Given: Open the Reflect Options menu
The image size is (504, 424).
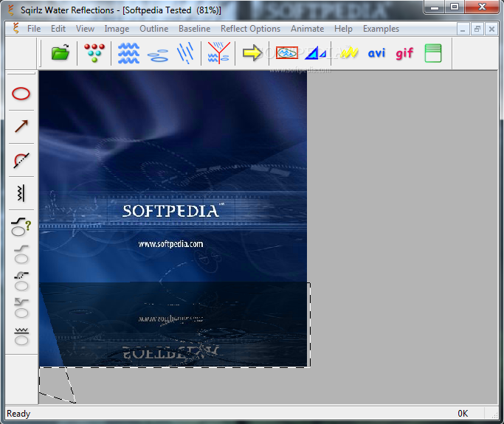Looking at the screenshot, I should (x=250, y=29).
